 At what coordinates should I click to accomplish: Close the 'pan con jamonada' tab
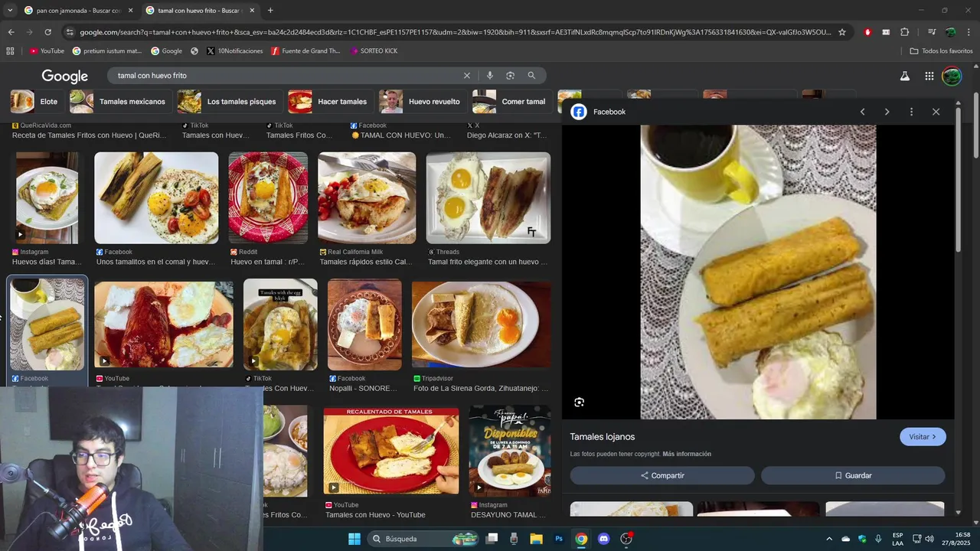coord(130,11)
